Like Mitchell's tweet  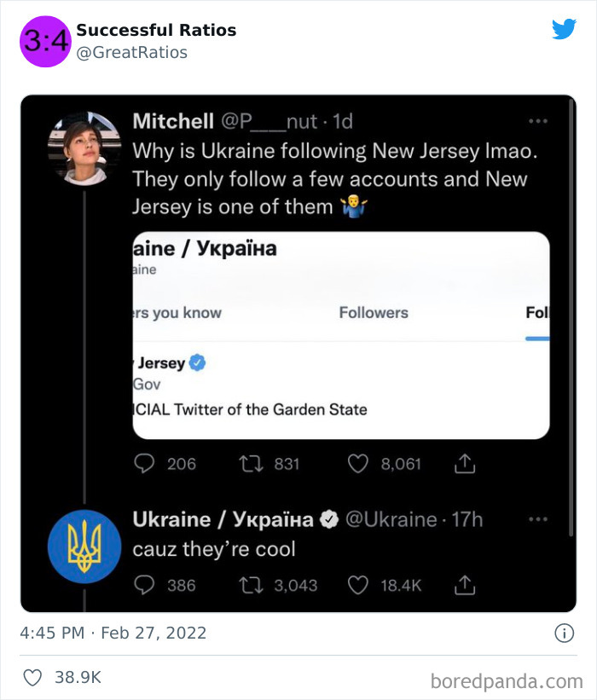[x=357, y=463]
